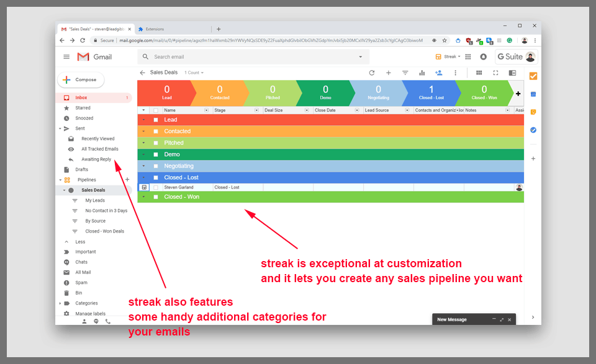The image size is (596, 364).
Task: Open All Tracked Emails
Action: click(99, 149)
